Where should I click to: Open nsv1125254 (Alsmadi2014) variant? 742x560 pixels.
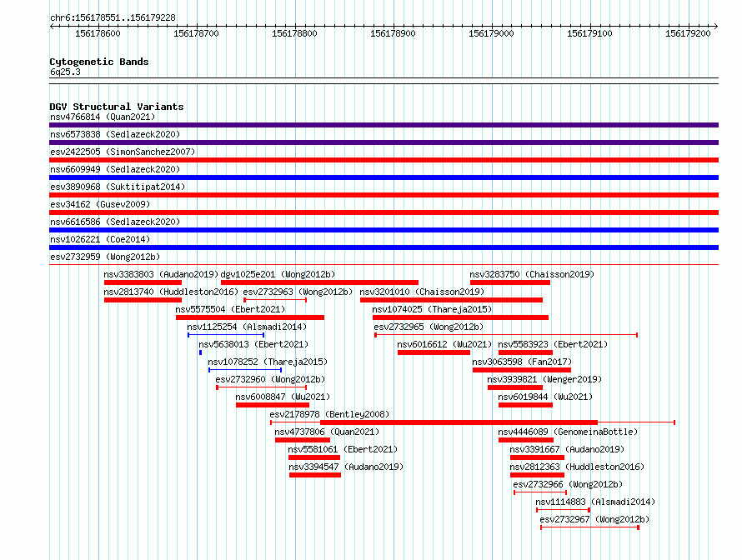point(226,335)
